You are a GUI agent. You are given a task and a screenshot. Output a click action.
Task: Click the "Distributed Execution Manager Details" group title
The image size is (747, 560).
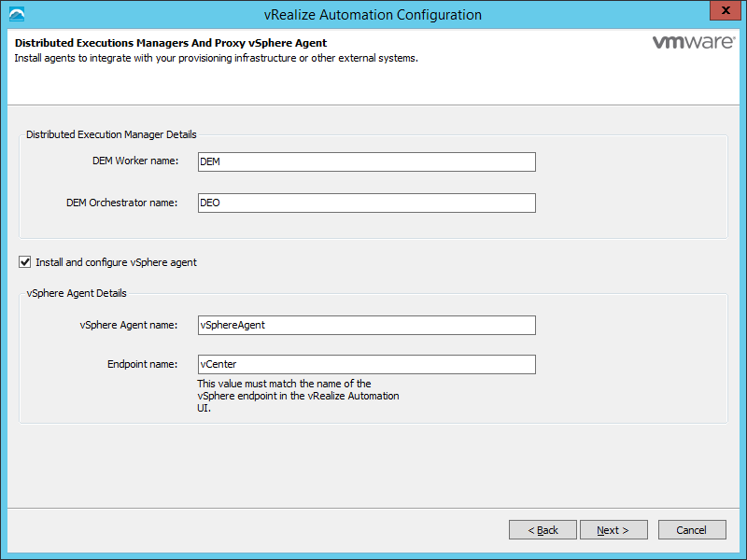click(x=111, y=134)
